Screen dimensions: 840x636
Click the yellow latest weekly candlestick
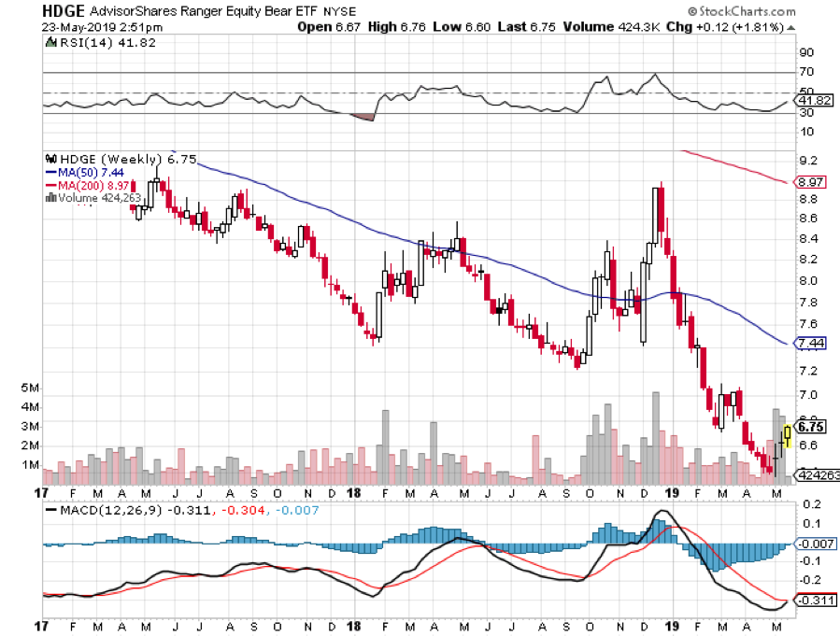[787, 434]
